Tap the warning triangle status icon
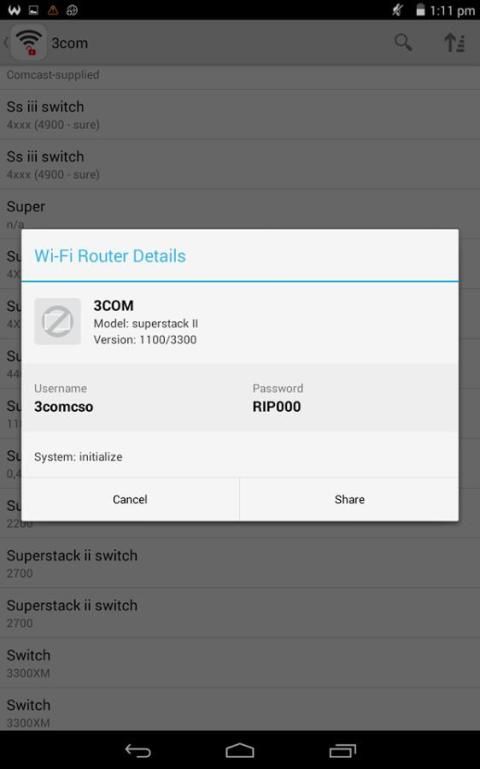This screenshot has width=480, height=769. 53,10
